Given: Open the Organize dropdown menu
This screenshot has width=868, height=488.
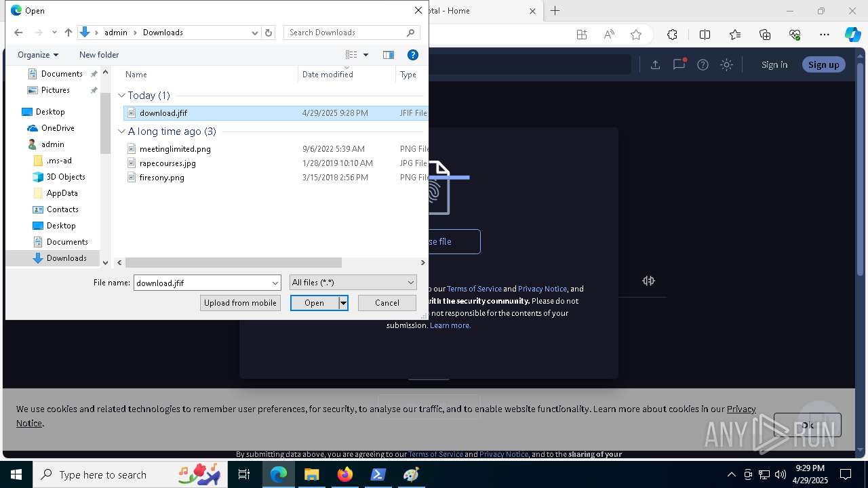Looking at the screenshot, I should 38,55.
